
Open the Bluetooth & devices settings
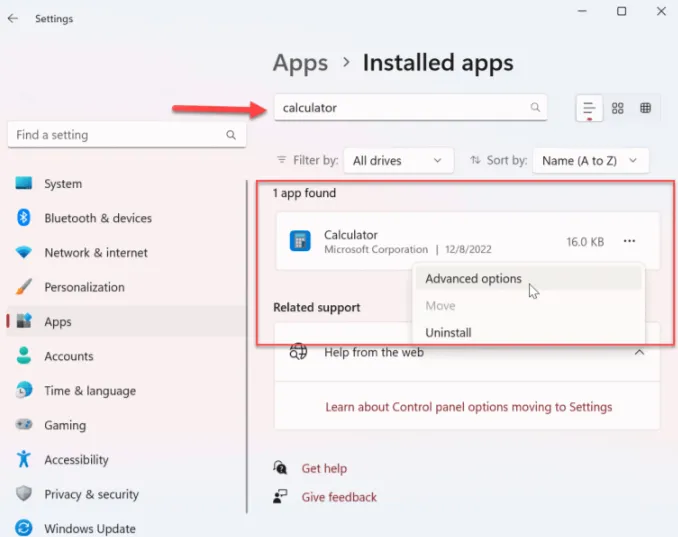click(x=97, y=218)
